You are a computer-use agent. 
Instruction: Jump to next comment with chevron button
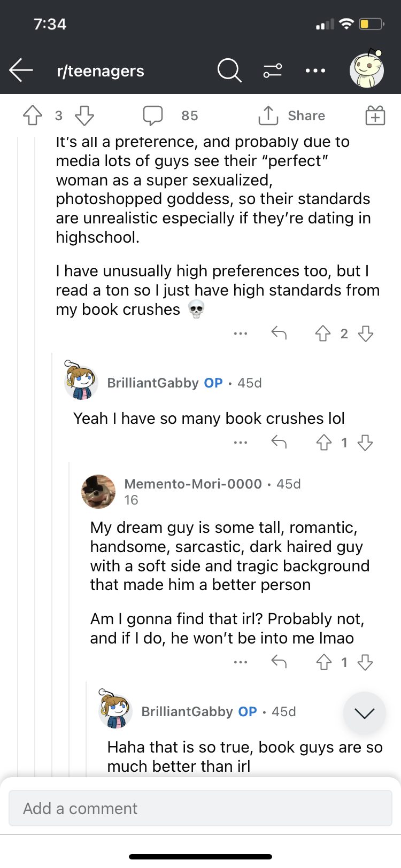point(365,713)
